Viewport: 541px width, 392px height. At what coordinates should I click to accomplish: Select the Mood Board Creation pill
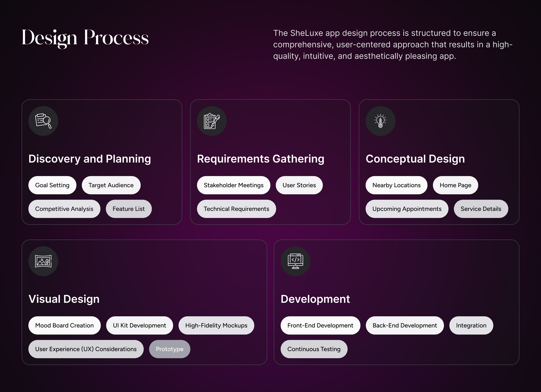[64, 325]
